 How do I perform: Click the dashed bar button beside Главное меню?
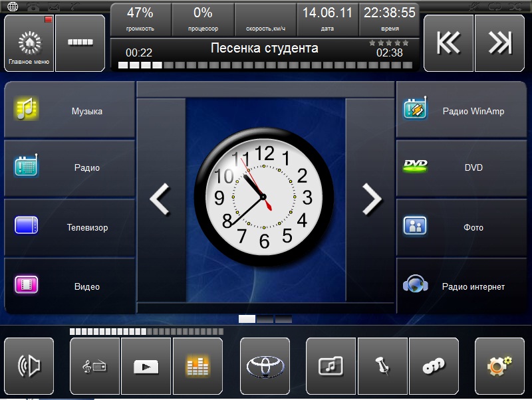80,43
